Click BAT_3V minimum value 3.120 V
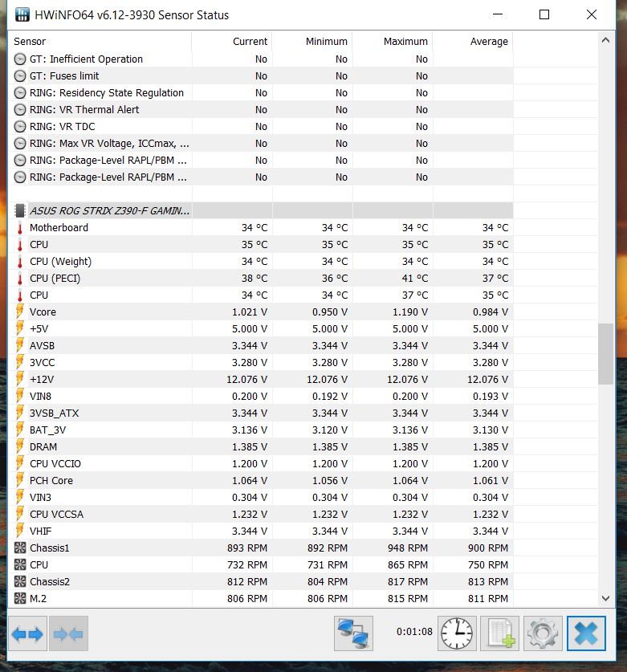627x672 pixels. coord(330,430)
